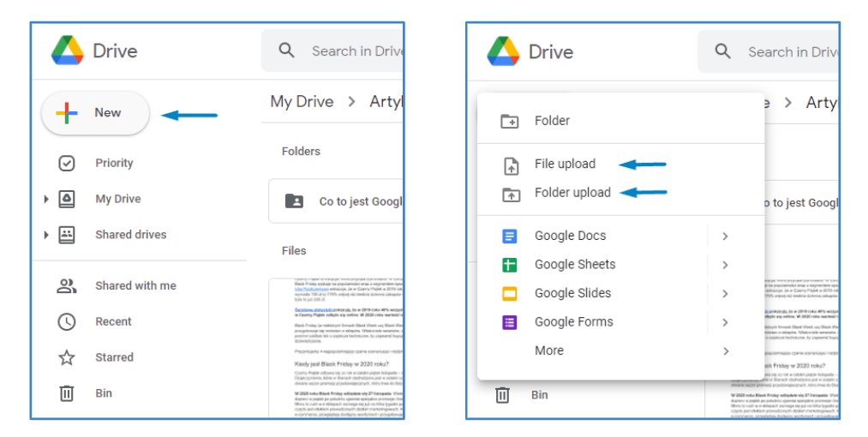Expand the Shared drives tree arrow
The image size is (868, 437).
(x=46, y=235)
